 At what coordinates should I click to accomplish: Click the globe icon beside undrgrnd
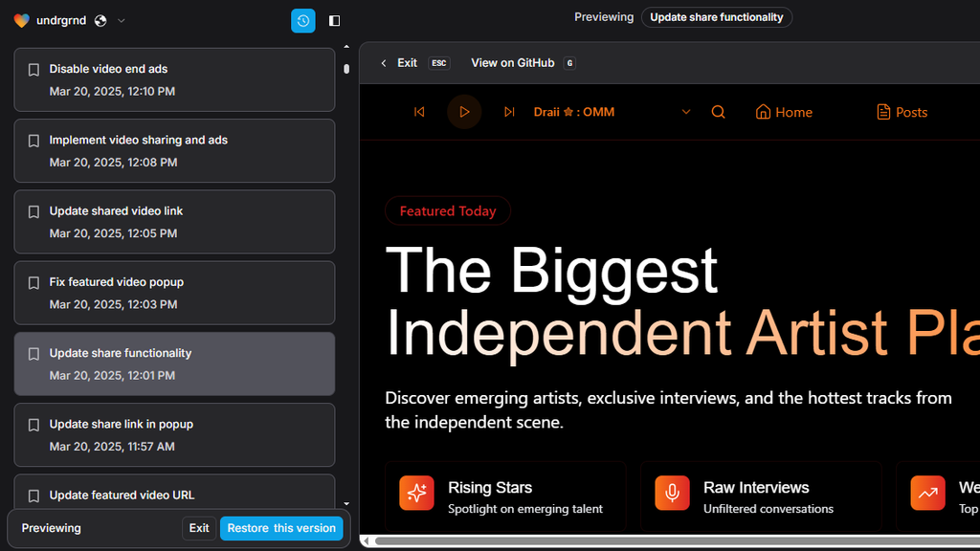[x=99, y=20]
